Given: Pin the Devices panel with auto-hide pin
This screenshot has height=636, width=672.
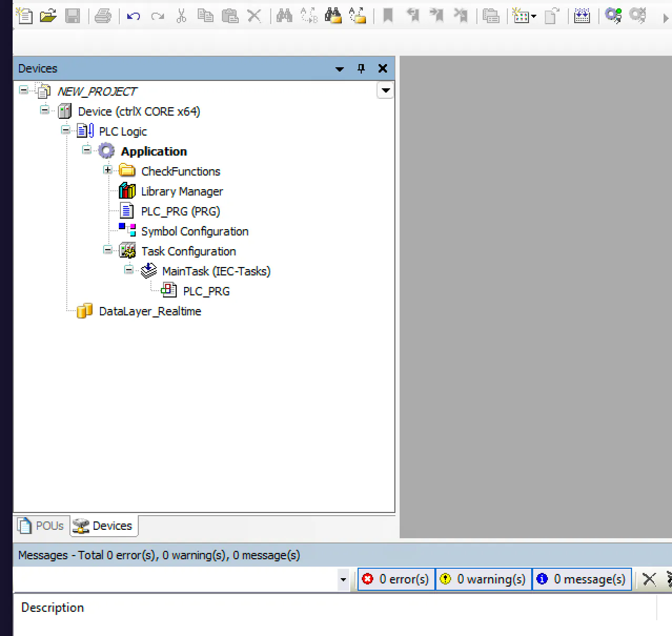Looking at the screenshot, I should click(361, 68).
